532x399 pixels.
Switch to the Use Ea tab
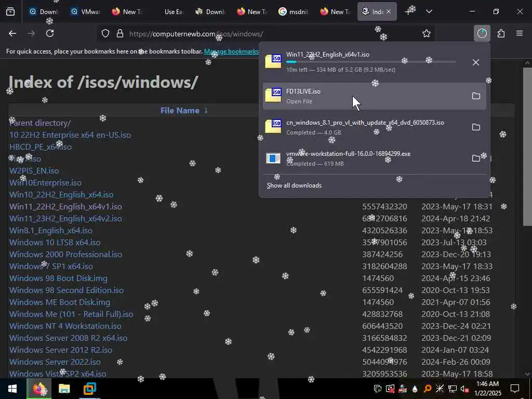169,12
